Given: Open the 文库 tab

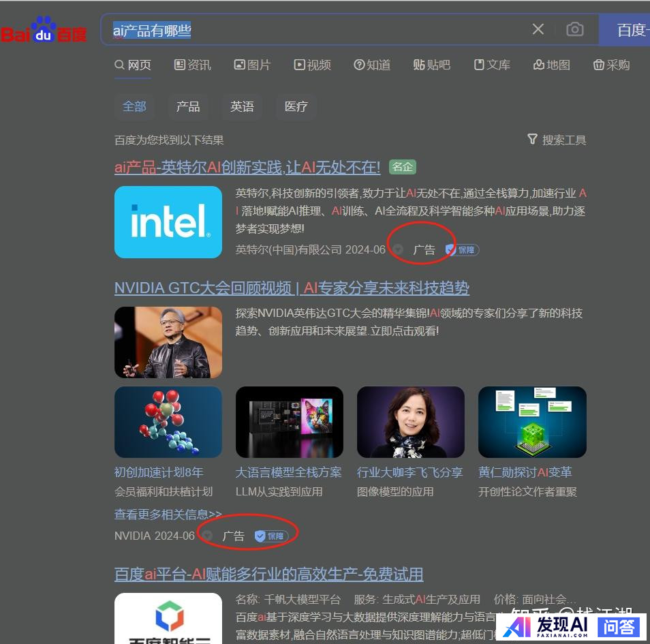Looking at the screenshot, I should point(492,65).
